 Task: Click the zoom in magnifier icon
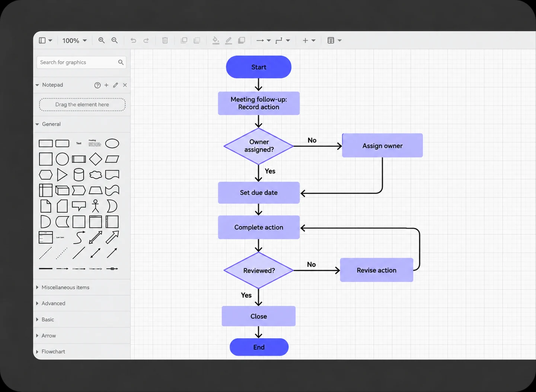coord(101,40)
